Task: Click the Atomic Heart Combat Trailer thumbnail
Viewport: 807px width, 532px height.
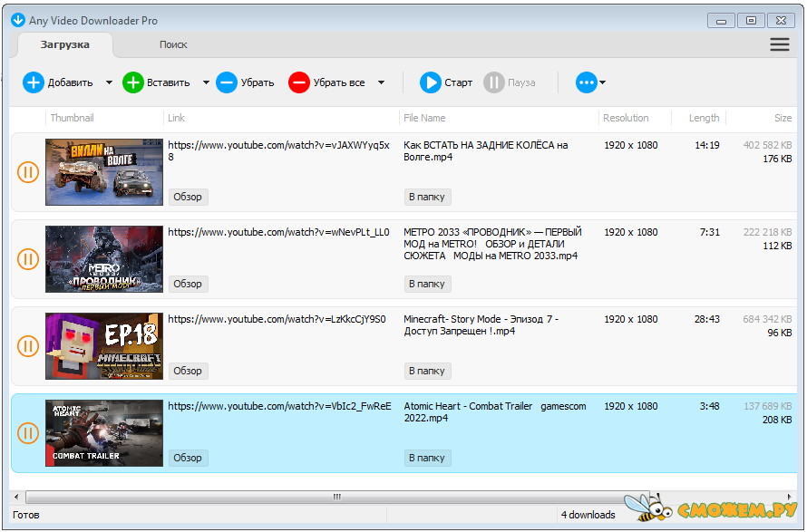Action: coord(104,432)
